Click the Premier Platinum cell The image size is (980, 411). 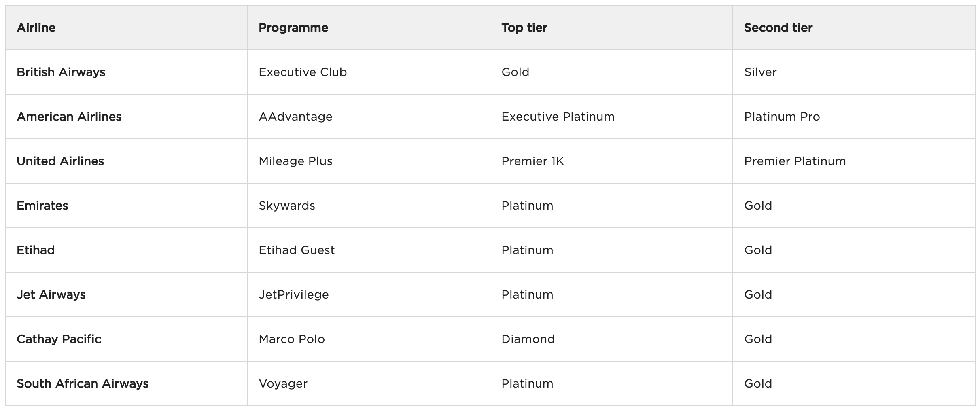point(795,161)
